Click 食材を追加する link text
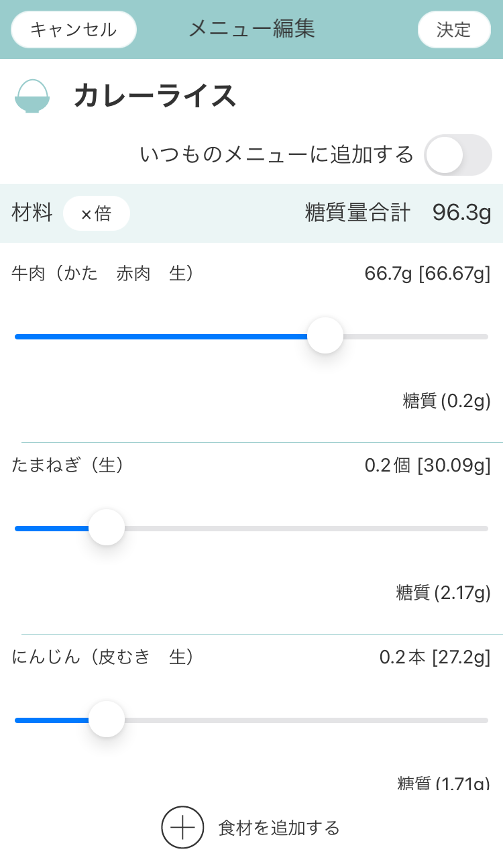503x868 pixels. point(279,828)
